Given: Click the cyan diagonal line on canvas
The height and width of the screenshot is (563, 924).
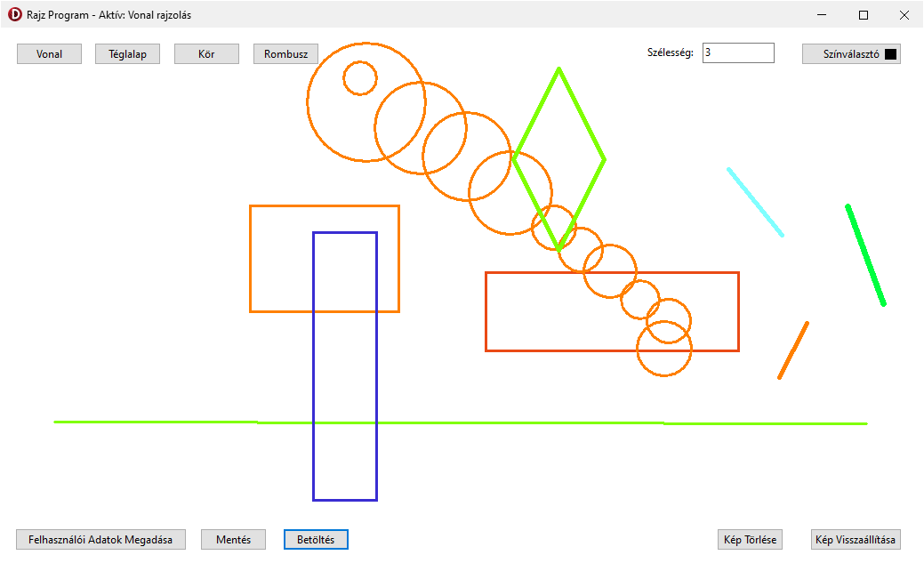Looking at the screenshot, I should pyautogui.click(x=756, y=202).
